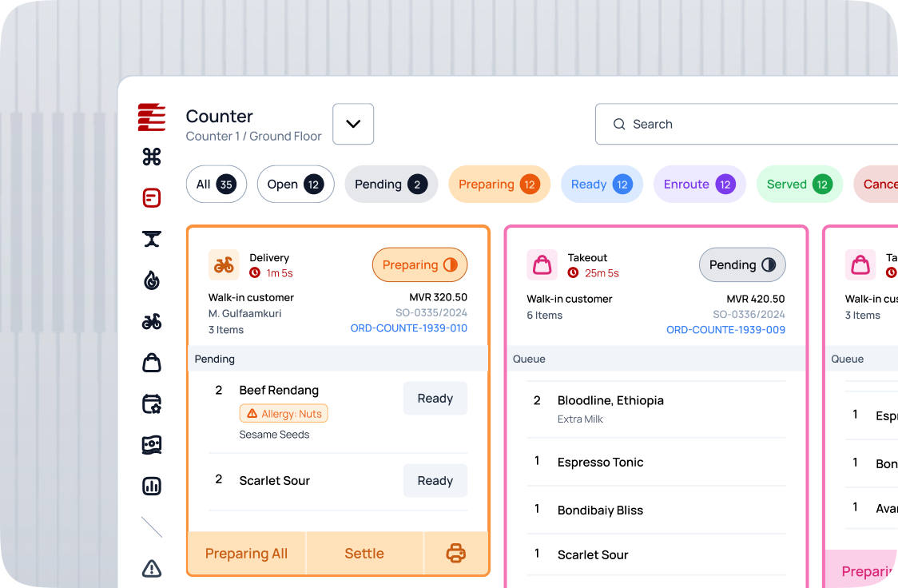
Task: Open the command dashboard icon in sidebar
Action: coord(152,157)
